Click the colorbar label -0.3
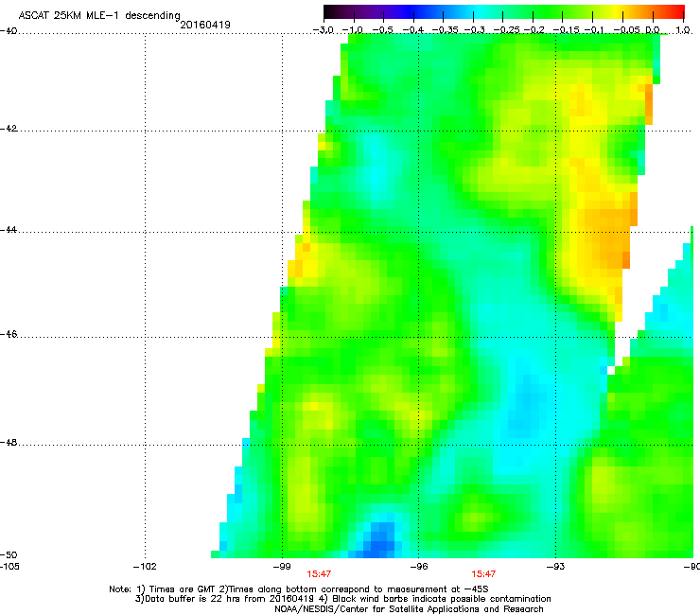700x615 pixels. click(x=474, y=30)
